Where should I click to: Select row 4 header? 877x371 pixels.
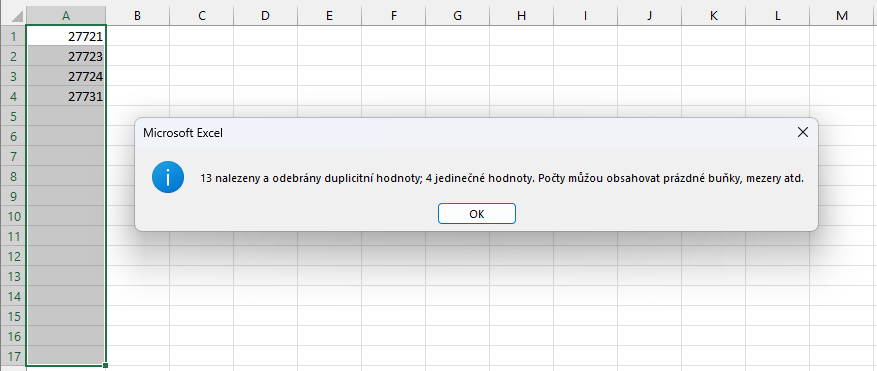(x=13, y=96)
